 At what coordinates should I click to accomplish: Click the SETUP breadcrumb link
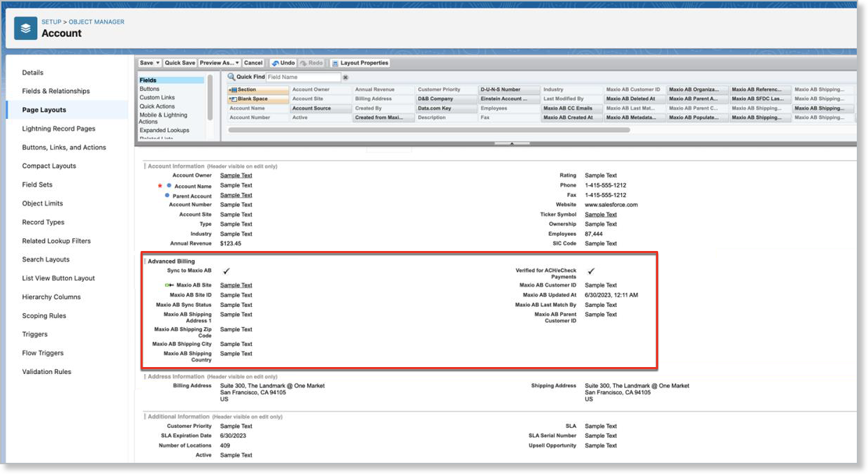click(x=52, y=22)
